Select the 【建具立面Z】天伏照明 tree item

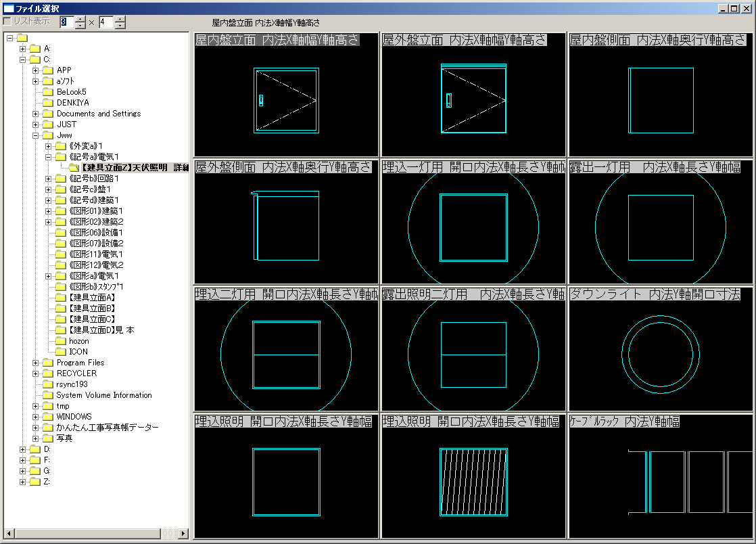[135, 168]
